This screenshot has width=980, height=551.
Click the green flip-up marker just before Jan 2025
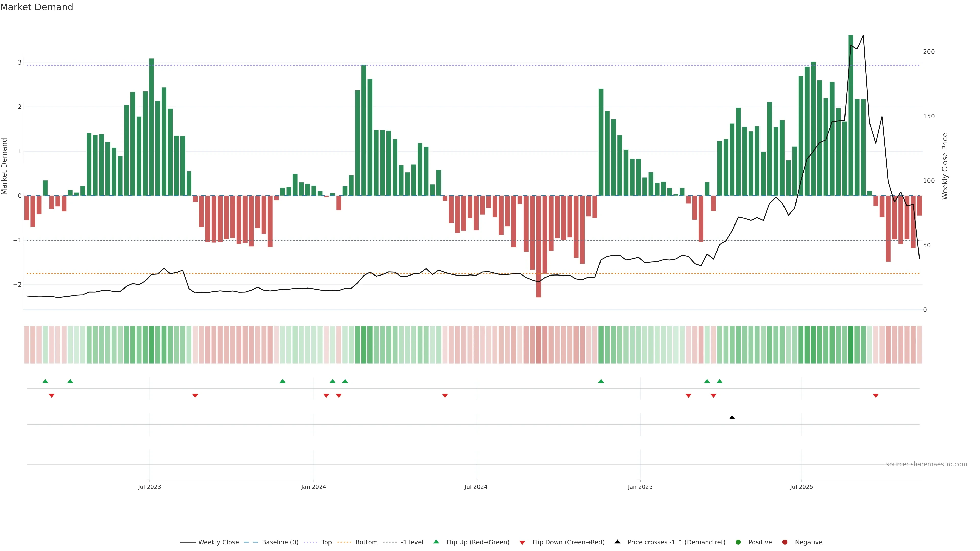click(601, 381)
